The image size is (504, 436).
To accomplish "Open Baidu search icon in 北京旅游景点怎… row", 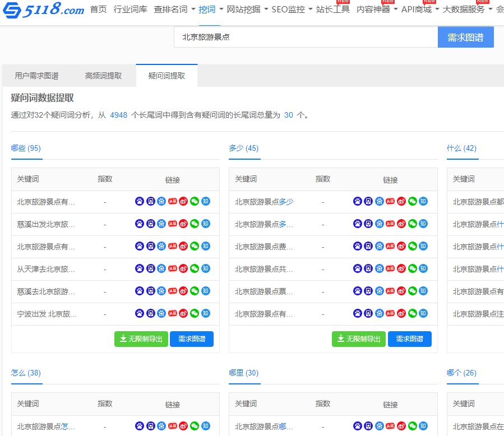I will [x=140, y=426].
